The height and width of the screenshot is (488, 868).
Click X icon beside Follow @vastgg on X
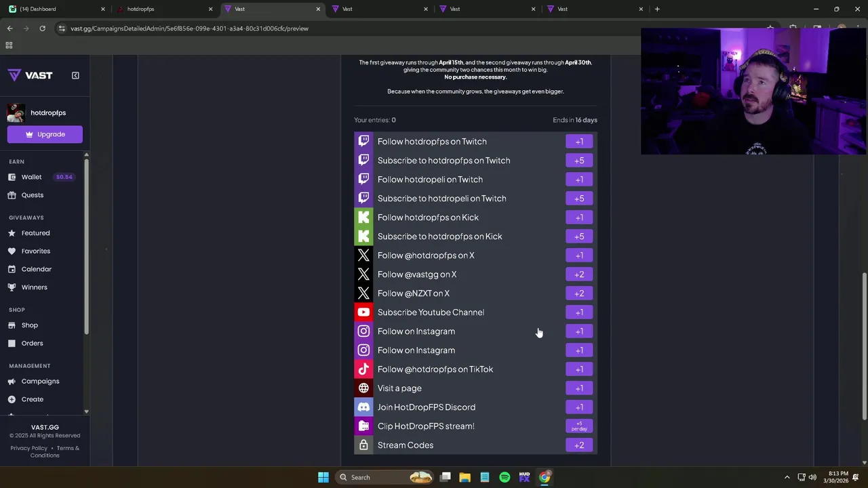point(363,274)
